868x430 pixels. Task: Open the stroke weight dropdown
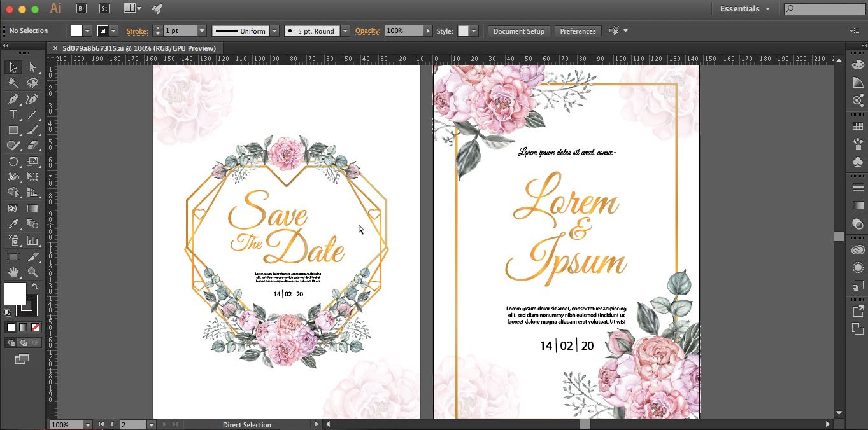click(201, 31)
